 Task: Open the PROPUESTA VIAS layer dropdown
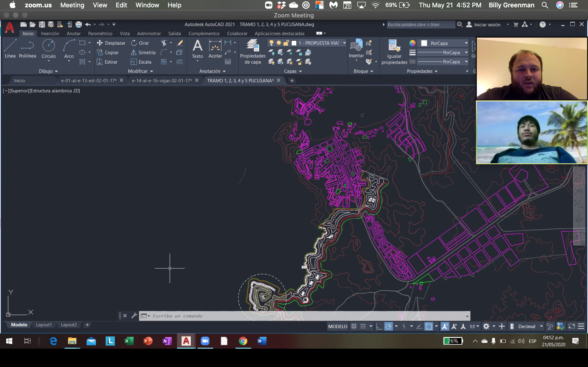pos(344,43)
